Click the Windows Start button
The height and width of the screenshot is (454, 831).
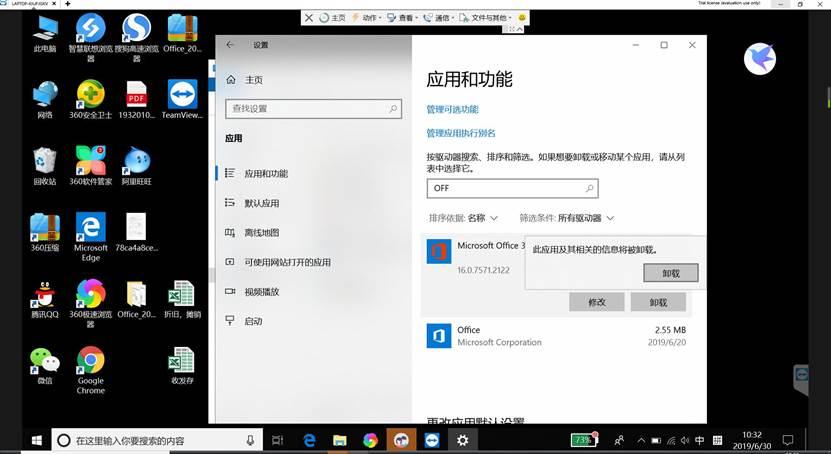coord(37,440)
